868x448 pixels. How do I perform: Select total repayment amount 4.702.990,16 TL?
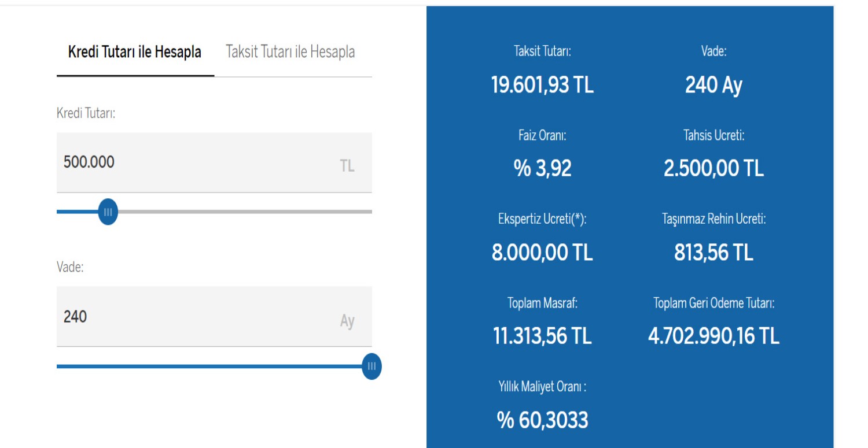click(713, 336)
